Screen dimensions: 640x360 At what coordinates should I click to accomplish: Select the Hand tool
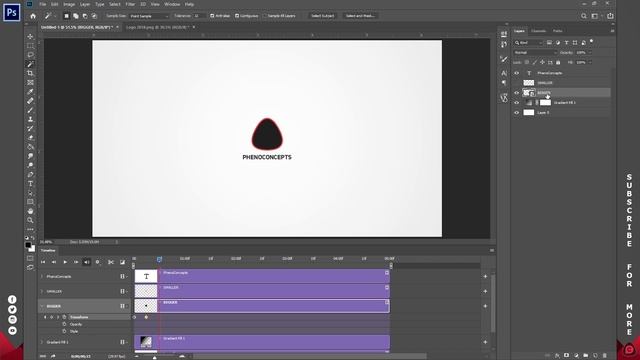[30, 211]
